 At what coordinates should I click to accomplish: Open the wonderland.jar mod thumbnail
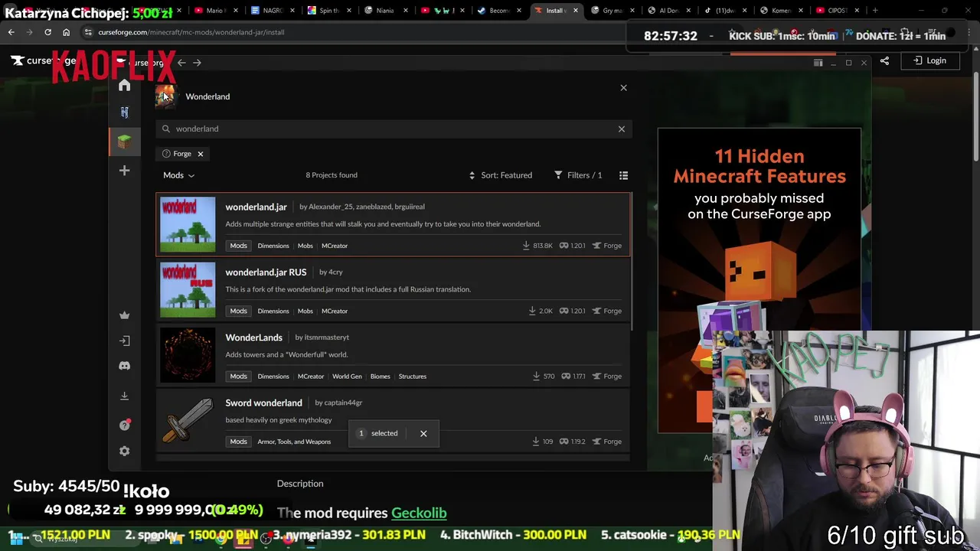(188, 224)
